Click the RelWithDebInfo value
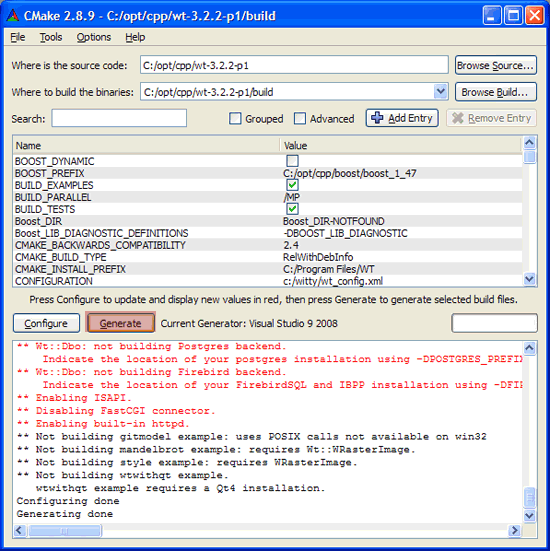The image size is (550, 551). click(318, 257)
